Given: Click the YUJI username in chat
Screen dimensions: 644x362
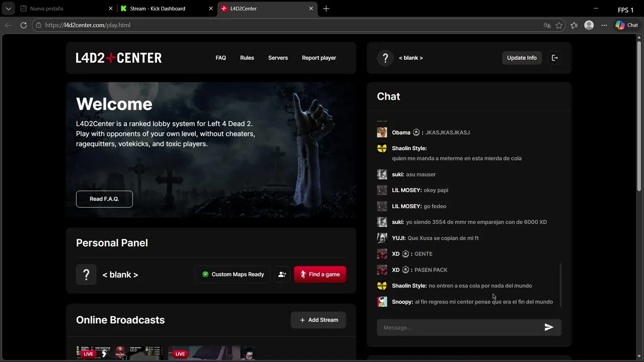Looking at the screenshot, I should tap(399, 238).
